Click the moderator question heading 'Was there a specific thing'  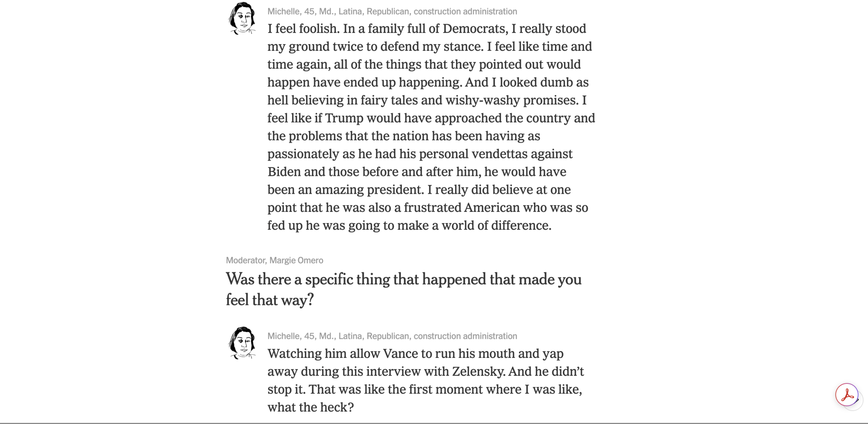click(403, 289)
